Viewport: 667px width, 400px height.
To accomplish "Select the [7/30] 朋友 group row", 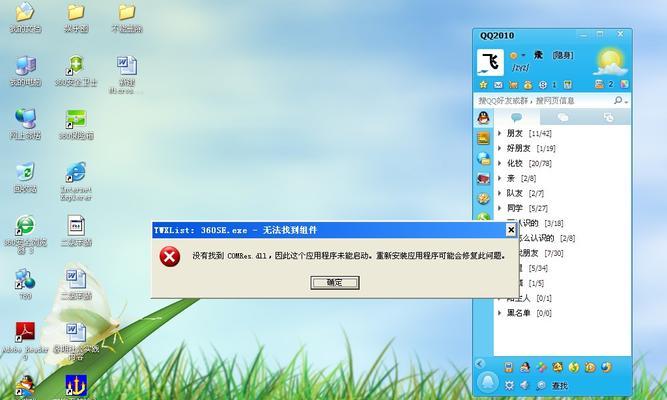I will click(574, 253).
